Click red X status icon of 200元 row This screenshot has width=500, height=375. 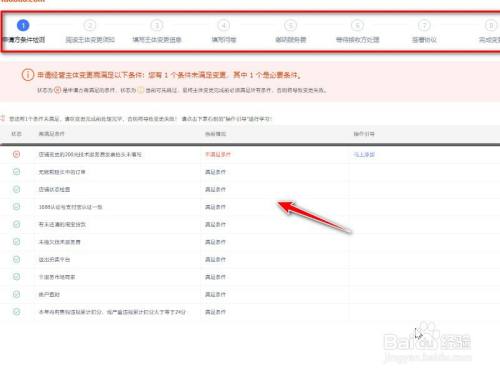click(x=16, y=154)
